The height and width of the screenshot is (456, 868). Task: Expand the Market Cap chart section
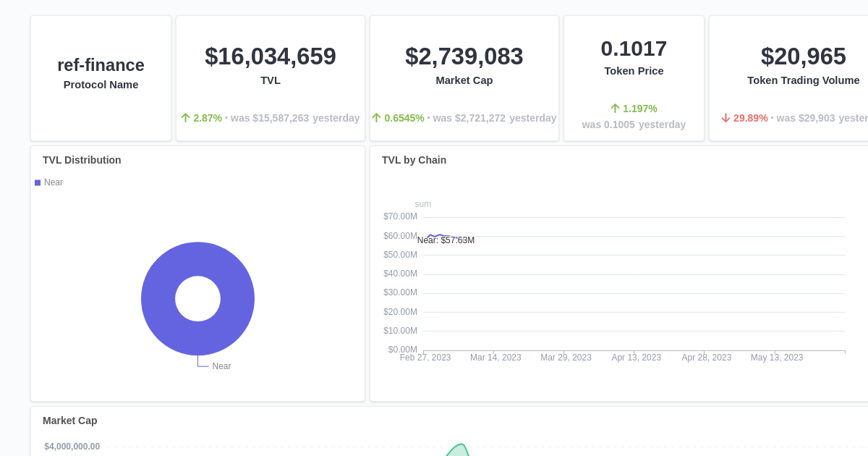click(69, 421)
